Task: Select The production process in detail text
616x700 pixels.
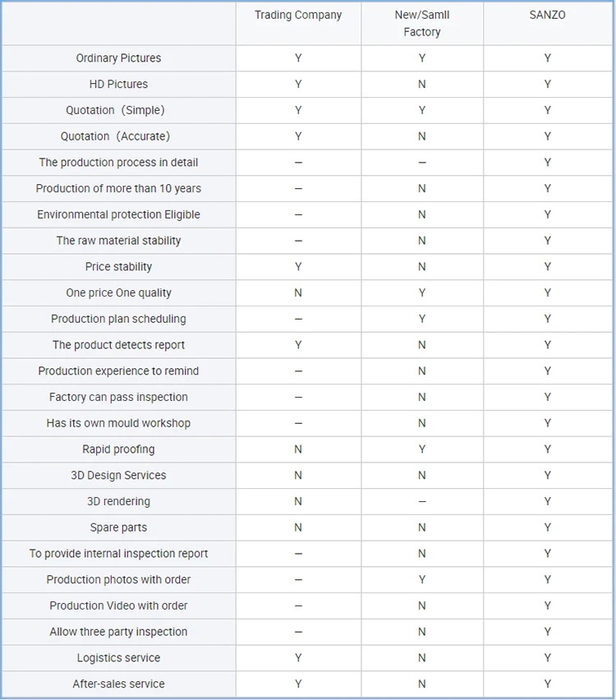Action: coord(118,163)
